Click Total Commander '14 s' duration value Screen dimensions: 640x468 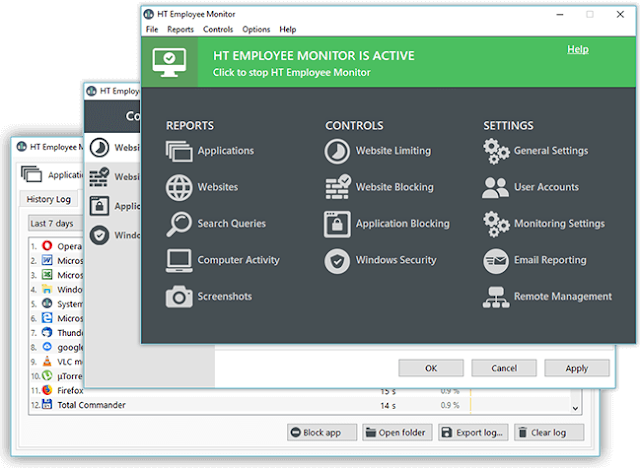click(388, 406)
